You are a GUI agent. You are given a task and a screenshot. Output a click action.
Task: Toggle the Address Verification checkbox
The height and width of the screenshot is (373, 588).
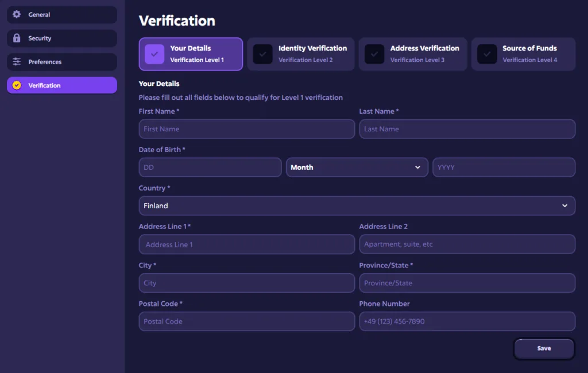coord(374,54)
